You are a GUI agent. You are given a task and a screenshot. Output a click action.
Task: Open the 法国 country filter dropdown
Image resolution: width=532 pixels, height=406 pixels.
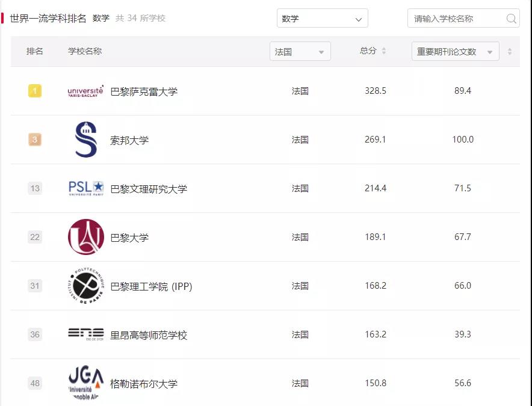pos(300,51)
